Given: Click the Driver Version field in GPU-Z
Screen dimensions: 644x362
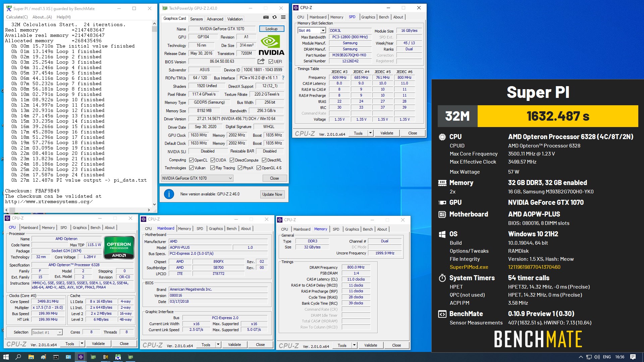Looking at the screenshot, I should tap(236, 119).
